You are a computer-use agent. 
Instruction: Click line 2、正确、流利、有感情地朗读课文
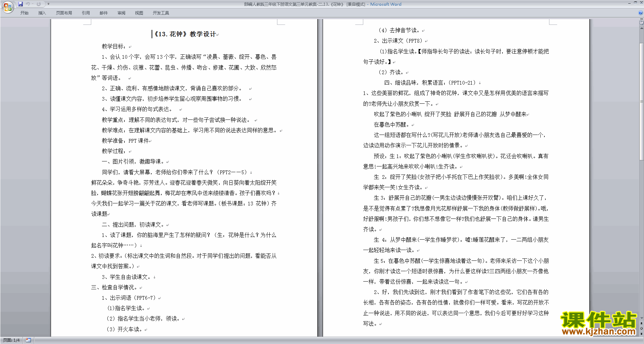click(x=172, y=88)
